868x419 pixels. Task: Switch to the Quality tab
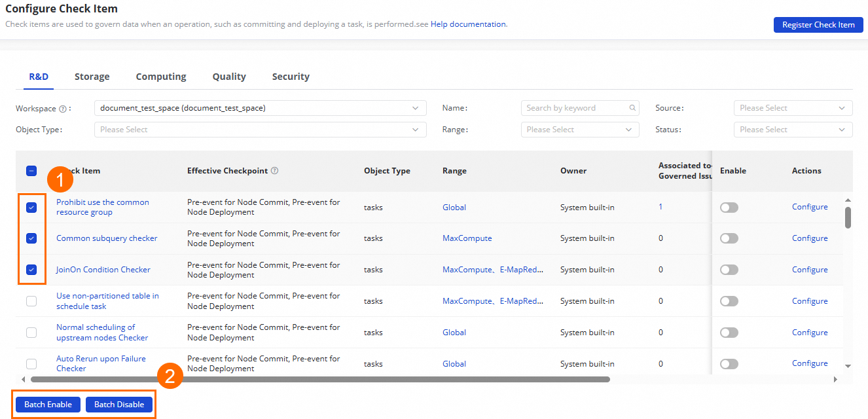(x=229, y=77)
